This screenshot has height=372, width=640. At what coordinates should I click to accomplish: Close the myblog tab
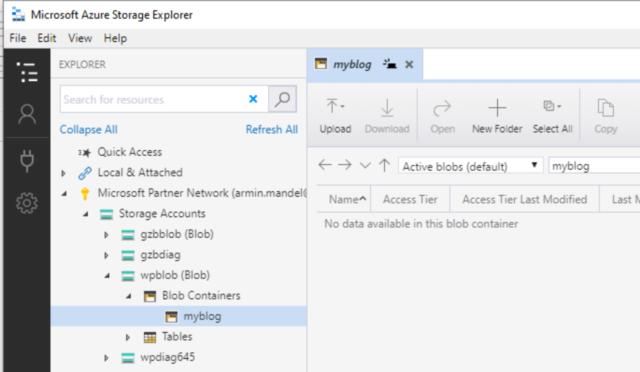point(409,65)
